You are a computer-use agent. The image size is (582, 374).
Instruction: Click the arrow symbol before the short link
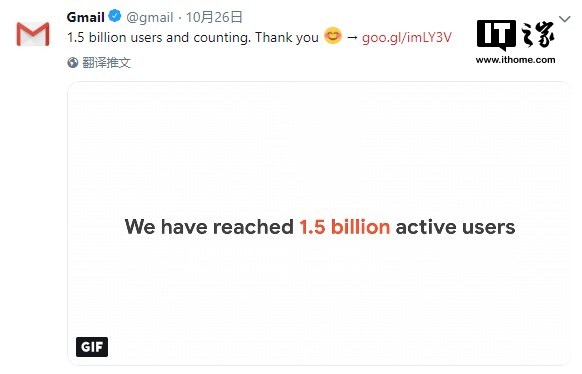tap(352, 37)
